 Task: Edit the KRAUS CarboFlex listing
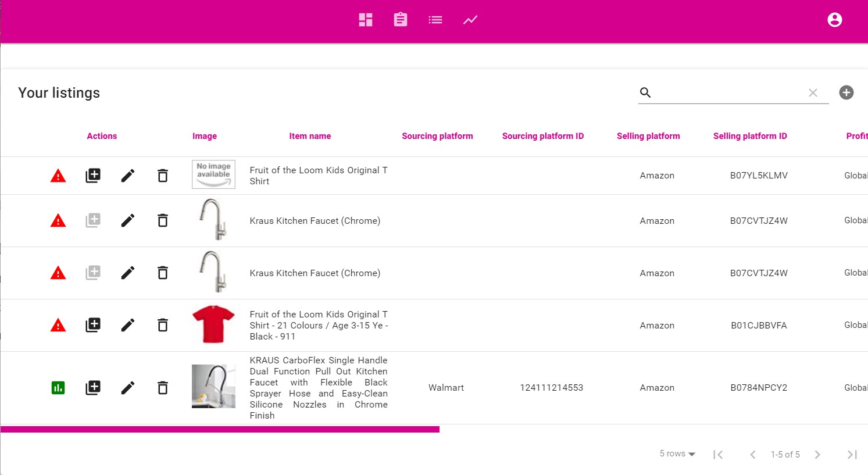[x=128, y=388]
